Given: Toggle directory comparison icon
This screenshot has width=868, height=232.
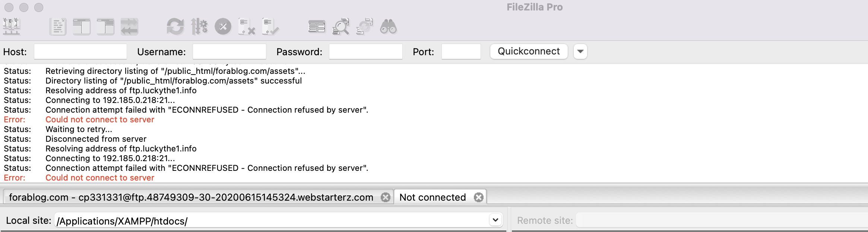Looking at the screenshot, I should click(x=340, y=26).
